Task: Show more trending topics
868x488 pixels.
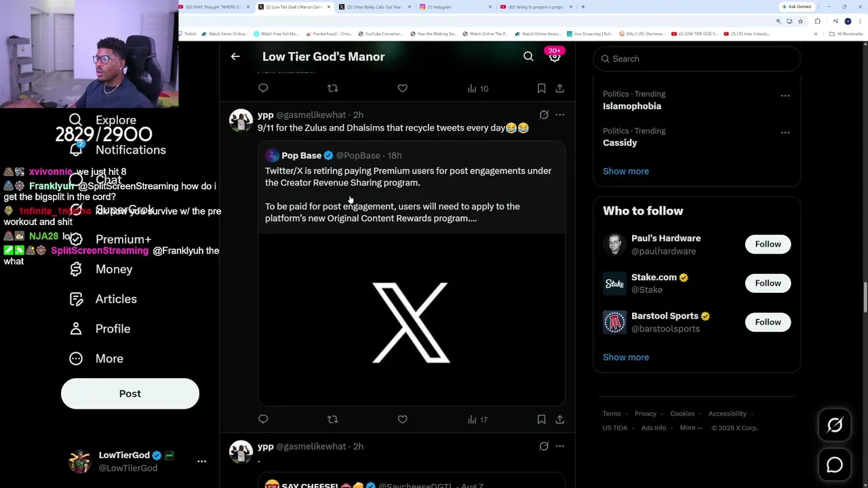Action: click(626, 171)
